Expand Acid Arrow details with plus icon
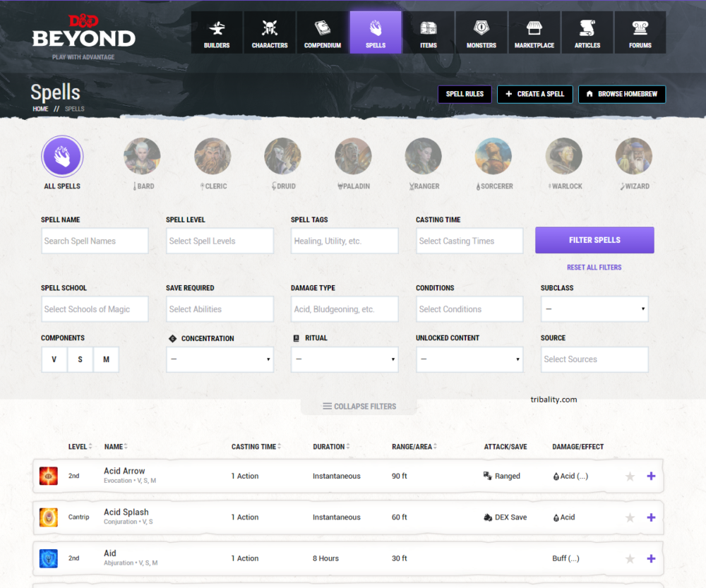Screen dimensions: 706x588 pos(651,476)
